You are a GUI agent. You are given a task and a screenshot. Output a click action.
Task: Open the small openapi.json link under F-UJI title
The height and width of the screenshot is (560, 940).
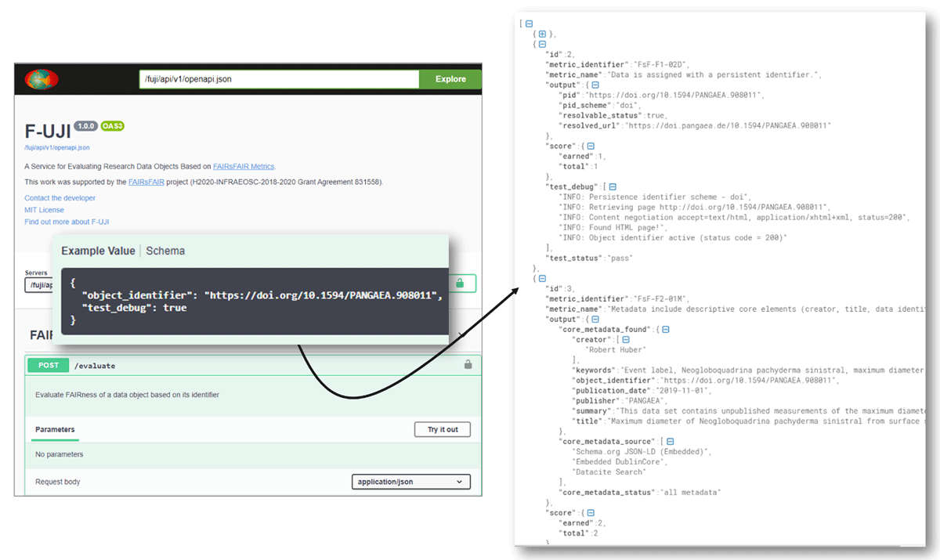56,147
